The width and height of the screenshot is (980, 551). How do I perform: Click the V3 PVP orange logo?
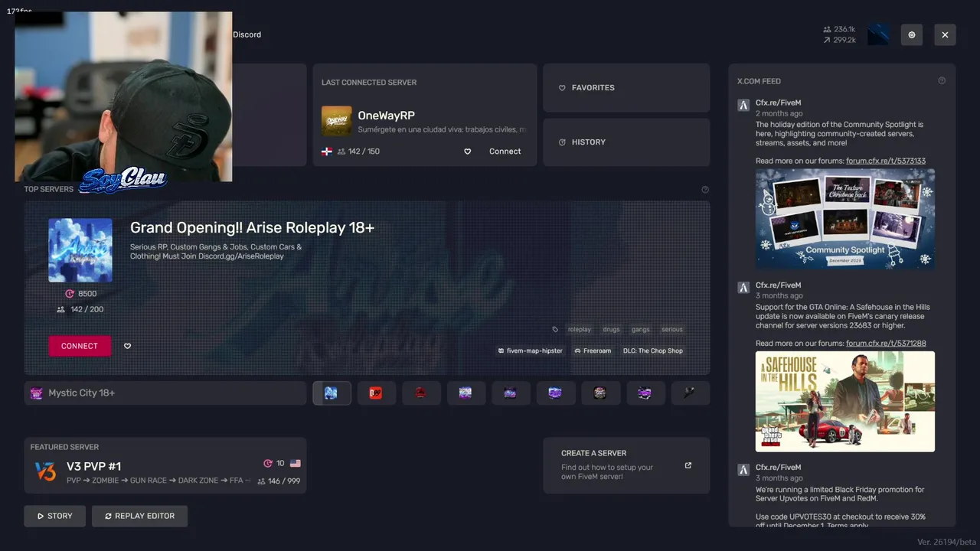(x=46, y=471)
